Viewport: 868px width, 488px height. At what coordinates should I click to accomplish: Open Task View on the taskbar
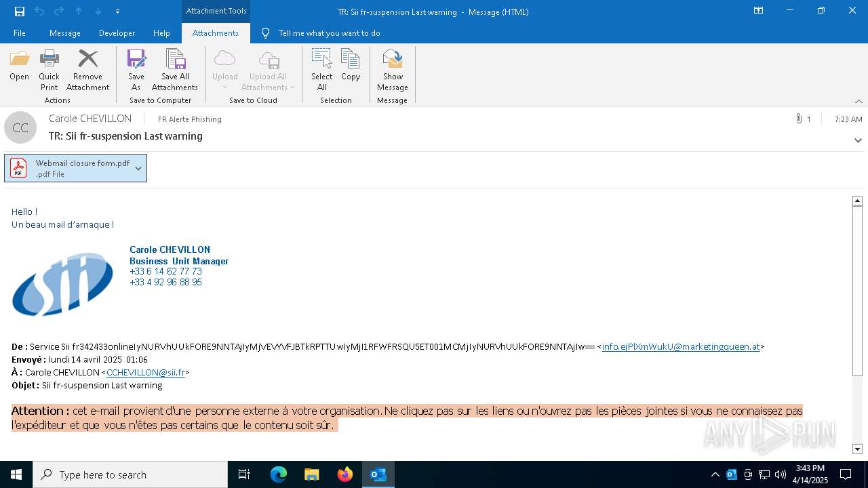(244, 474)
